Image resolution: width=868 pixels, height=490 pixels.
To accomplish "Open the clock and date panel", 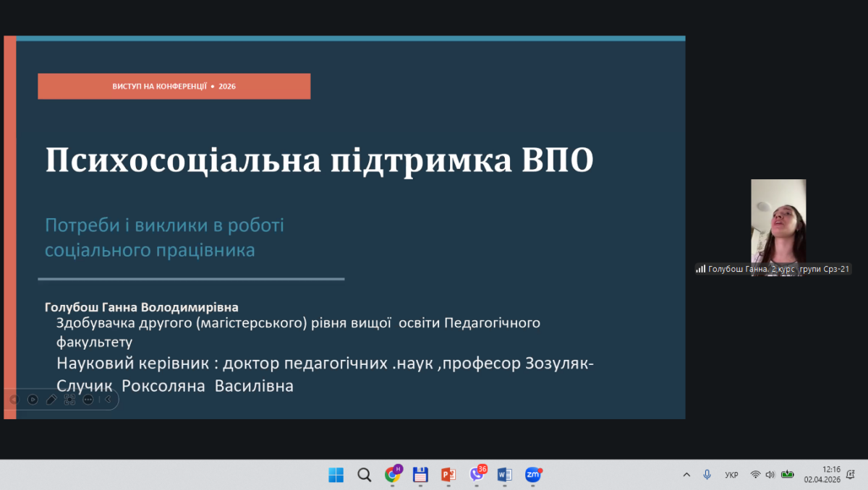I will (x=831, y=474).
